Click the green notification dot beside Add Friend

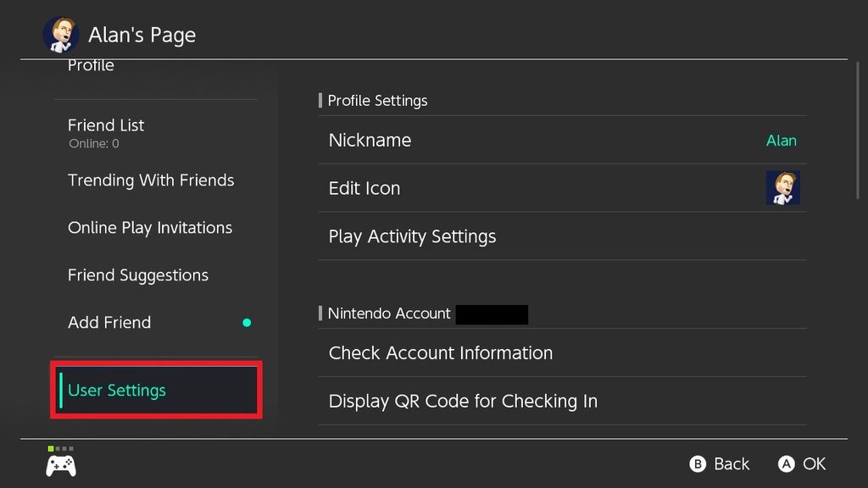pyautogui.click(x=247, y=322)
